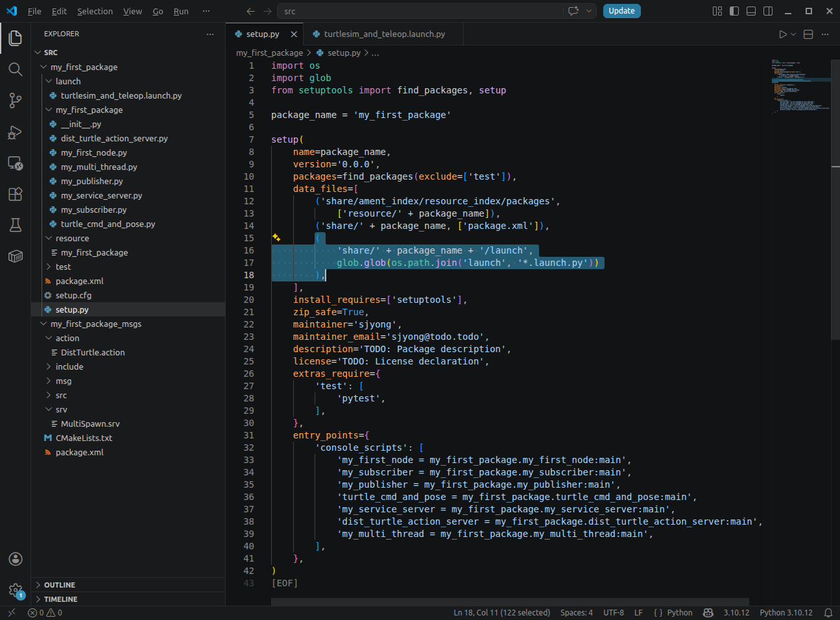Change indentation via Spaces: 4
The height and width of the screenshot is (620, 840).
576,612
